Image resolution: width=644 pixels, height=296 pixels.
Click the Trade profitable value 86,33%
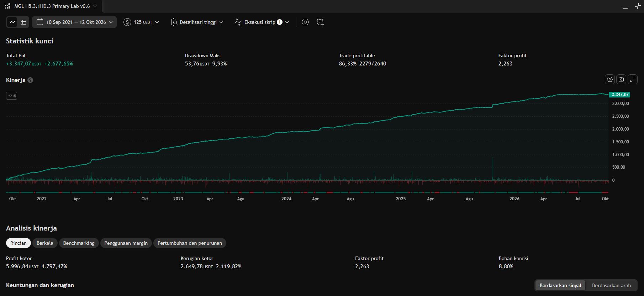(348, 64)
